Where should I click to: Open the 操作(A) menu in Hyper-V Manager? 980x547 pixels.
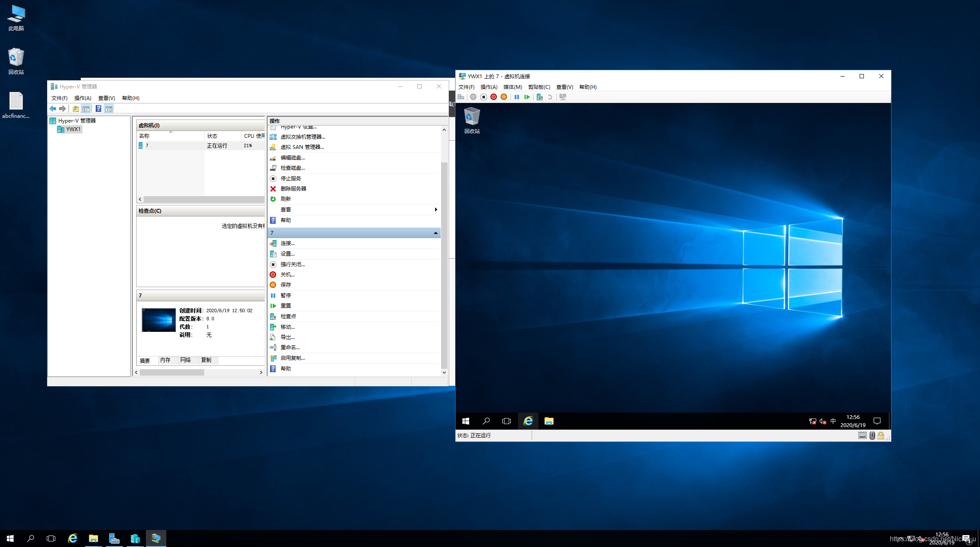tap(83, 98)
